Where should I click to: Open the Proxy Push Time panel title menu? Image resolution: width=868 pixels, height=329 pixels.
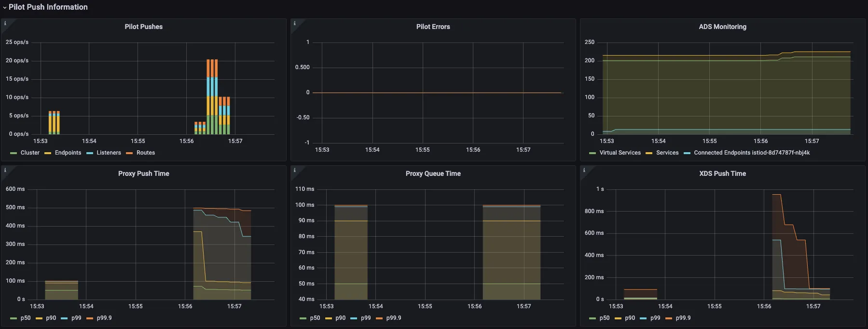(143, 173)
